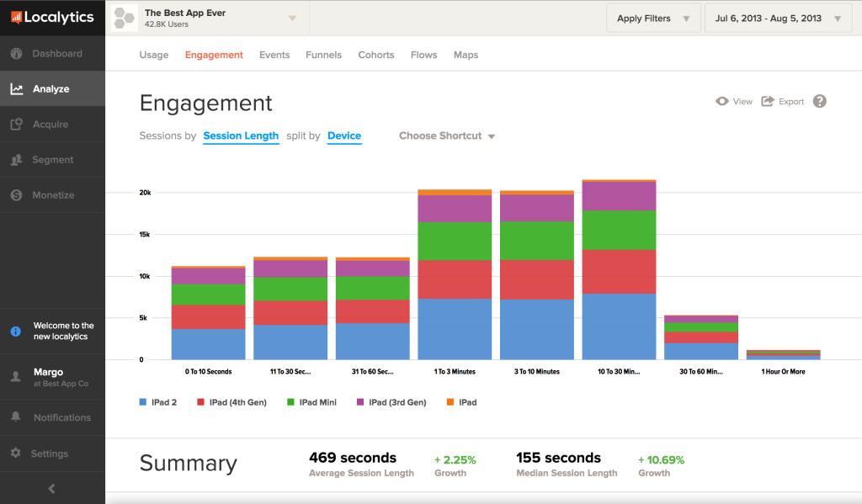Change the split by Device option
The image size is (862, 504).
(344, 135)
